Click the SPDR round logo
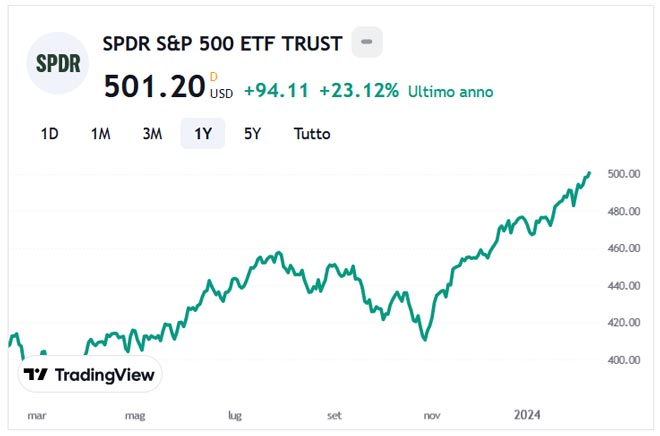Screen dimensions: 660x436 pyautogui.click(x=58, y=63)
